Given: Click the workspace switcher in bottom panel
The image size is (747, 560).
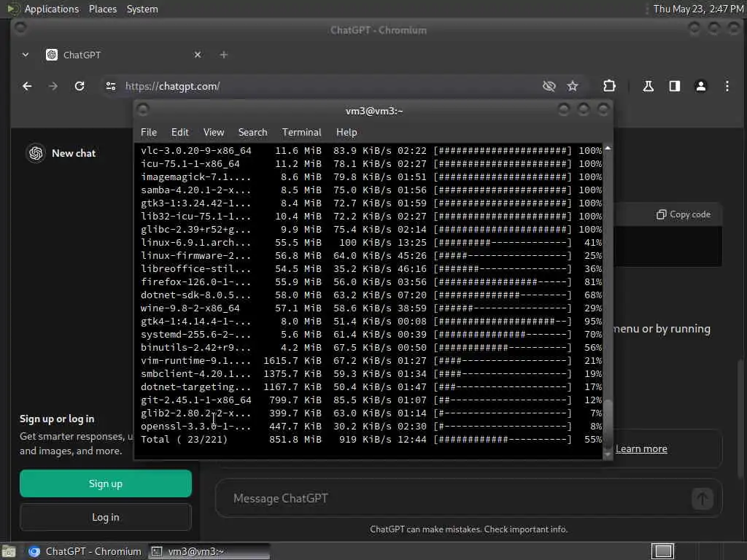Looking at the screenshot, I should (662, 551).
